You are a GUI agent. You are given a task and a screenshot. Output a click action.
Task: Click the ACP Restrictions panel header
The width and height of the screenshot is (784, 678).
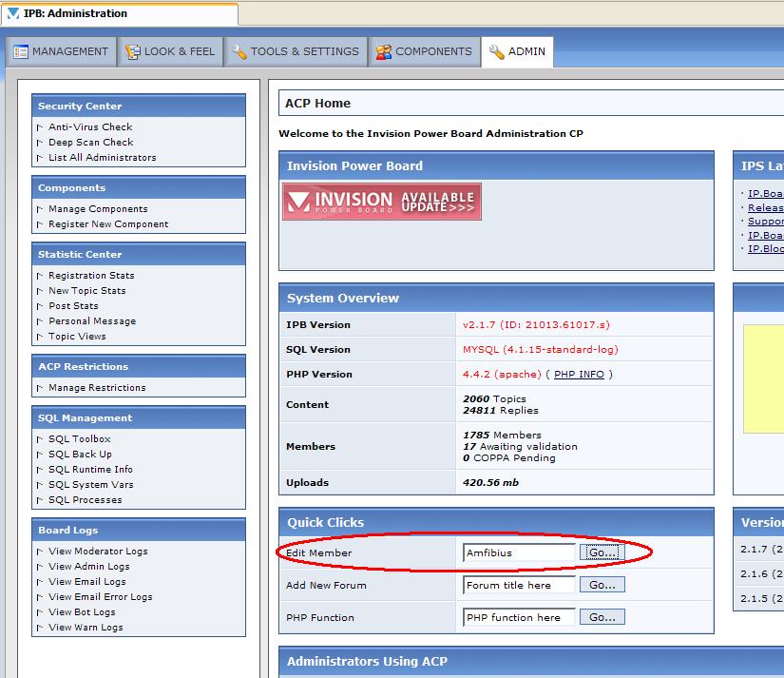click(139, 366)
